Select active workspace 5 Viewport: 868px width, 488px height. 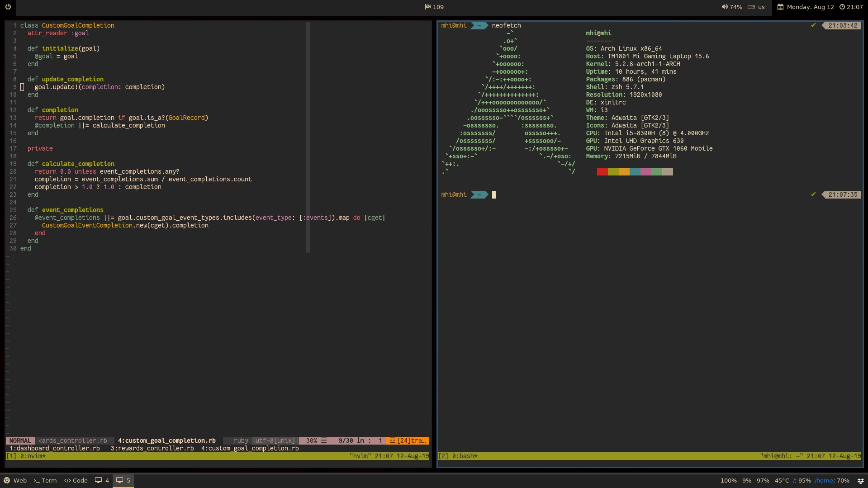click(x=123, y=480)
